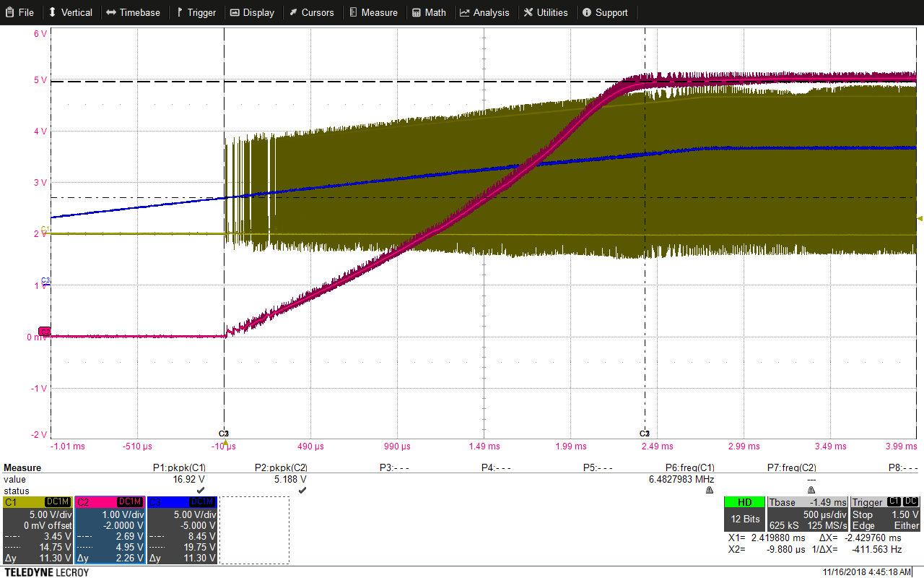
Task: Open the C1 channel descriptor box
Action: coord(38,530)
